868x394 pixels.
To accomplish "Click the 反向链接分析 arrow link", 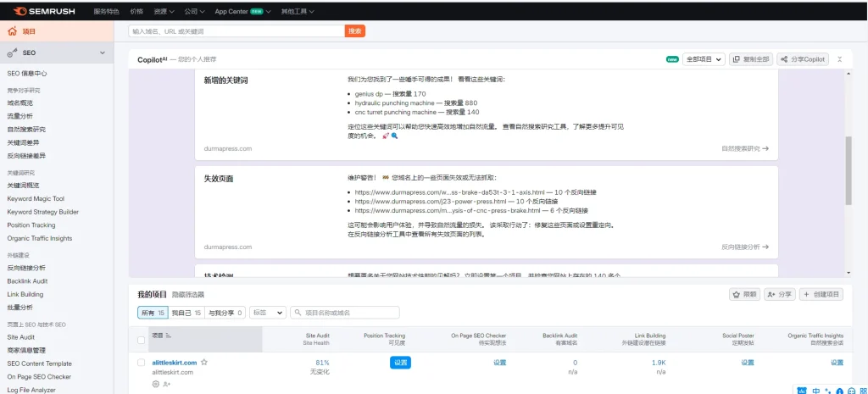I will tap(745, 247).
